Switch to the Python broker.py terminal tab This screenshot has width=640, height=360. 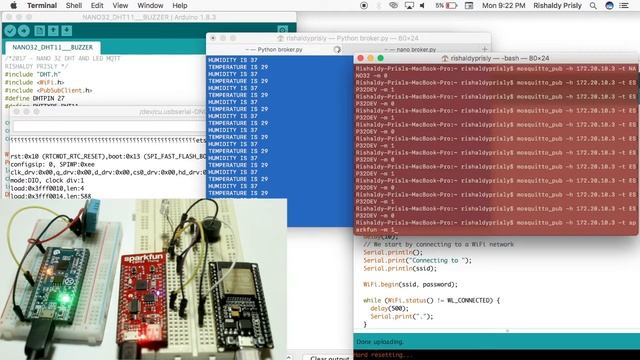(274, 50)
